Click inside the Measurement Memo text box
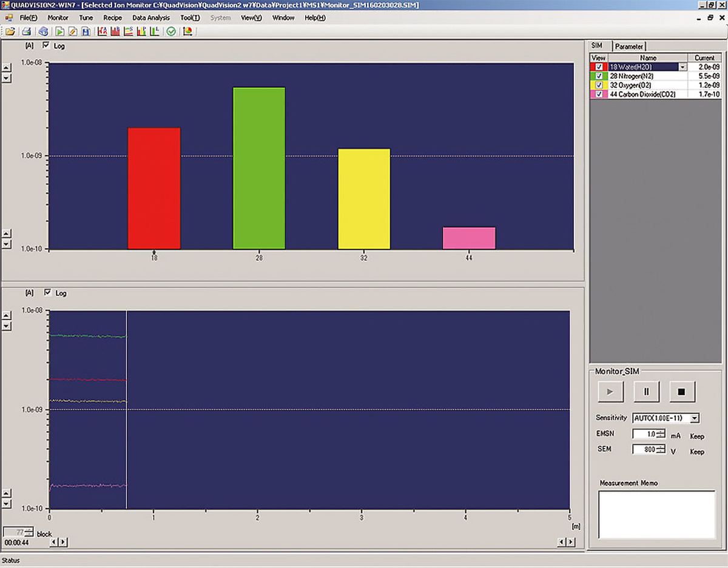Viewport: 728px width, 568px height. click(656, 514)
